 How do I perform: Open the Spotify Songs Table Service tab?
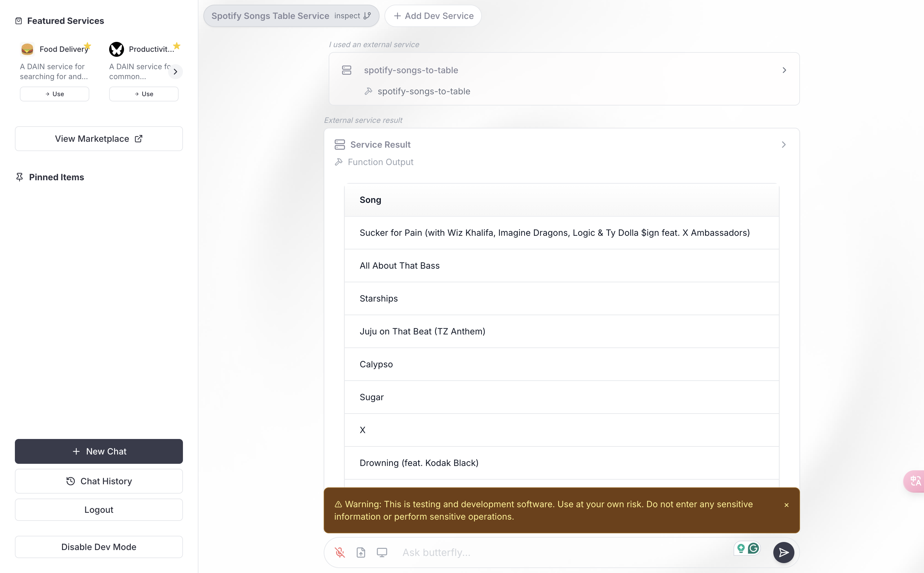coord(270,16)
